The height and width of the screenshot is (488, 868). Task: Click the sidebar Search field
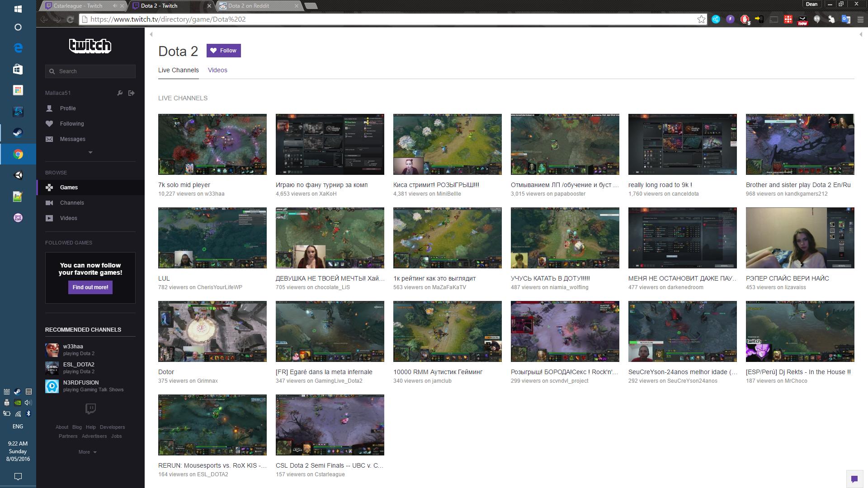click(x=94, y=71)
